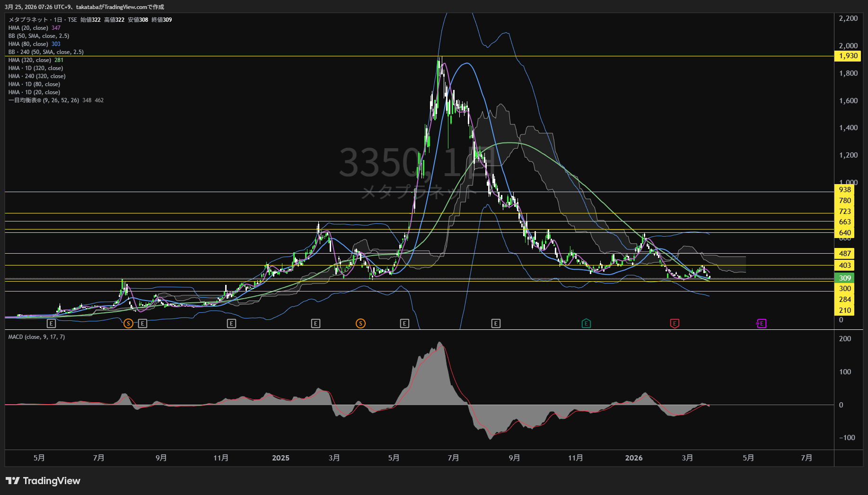Select the HMA (20, close) indicator legend
This screenshot has height=495, width=868.
[x=28, y=28]
